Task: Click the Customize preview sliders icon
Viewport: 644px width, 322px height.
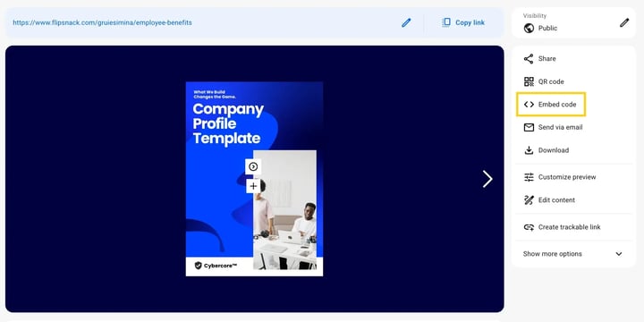Action: (x=529, y=177)
